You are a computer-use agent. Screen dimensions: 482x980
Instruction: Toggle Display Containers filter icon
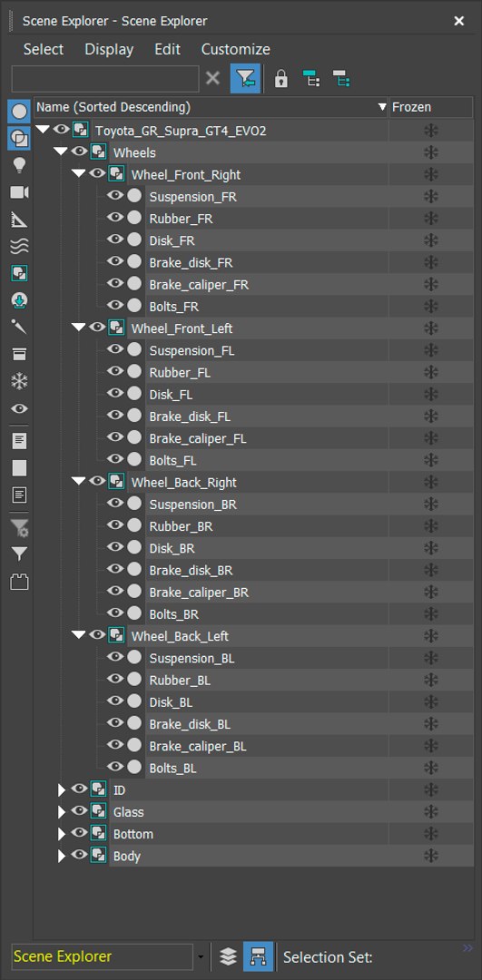point(19,355)
